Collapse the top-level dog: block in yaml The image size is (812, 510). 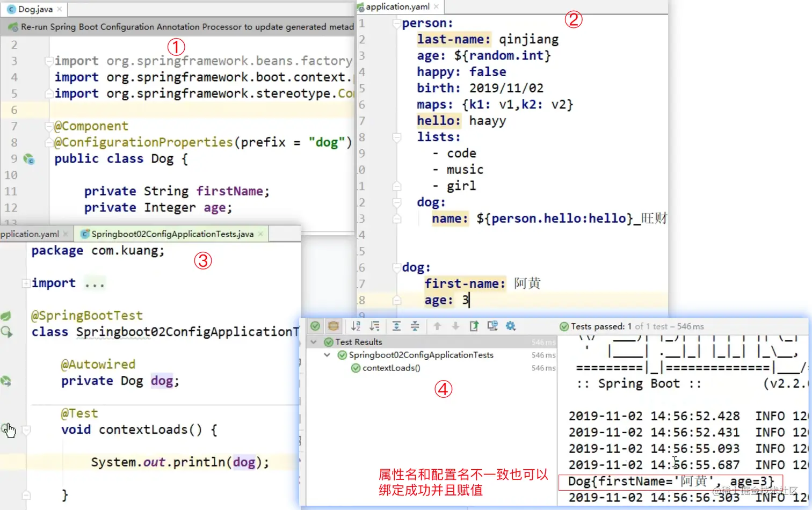point(397,267)
